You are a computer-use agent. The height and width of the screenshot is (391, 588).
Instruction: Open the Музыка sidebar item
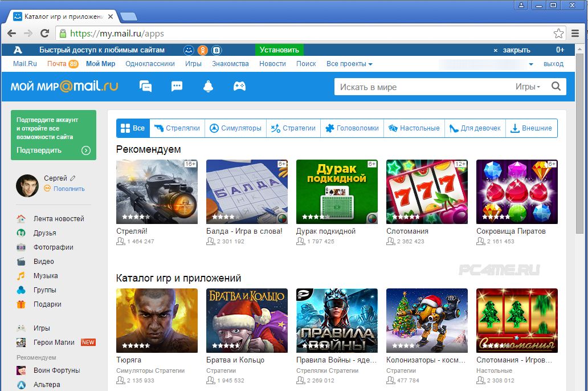46,276
